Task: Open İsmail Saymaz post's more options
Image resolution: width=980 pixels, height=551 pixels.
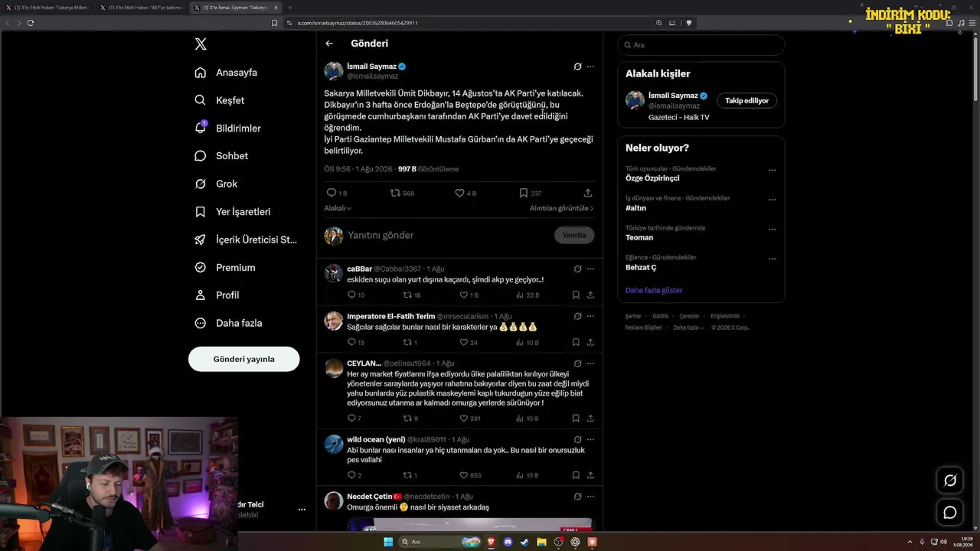Action: [x=590, y=67]
